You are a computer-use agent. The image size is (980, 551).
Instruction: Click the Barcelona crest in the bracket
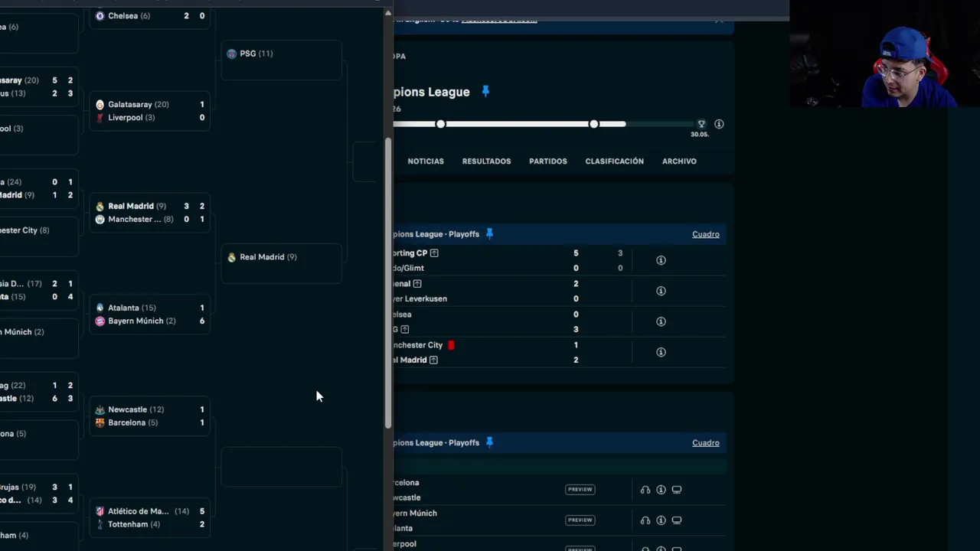100,422
